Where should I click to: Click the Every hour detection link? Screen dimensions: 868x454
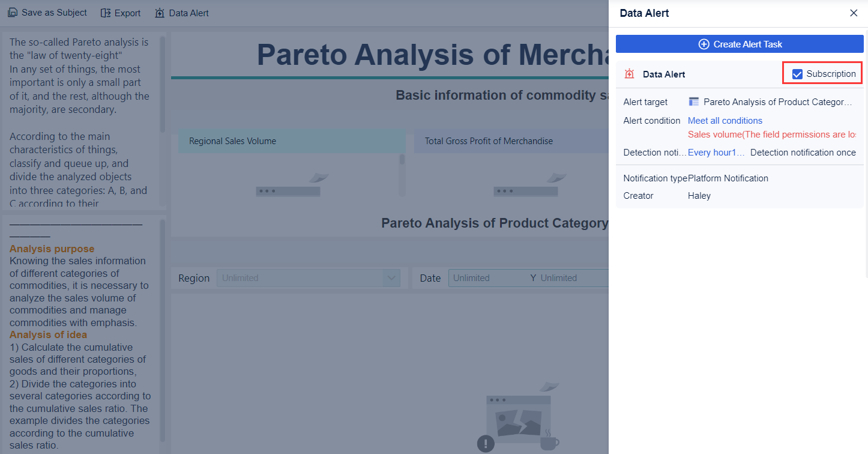[x=716, y=152]
